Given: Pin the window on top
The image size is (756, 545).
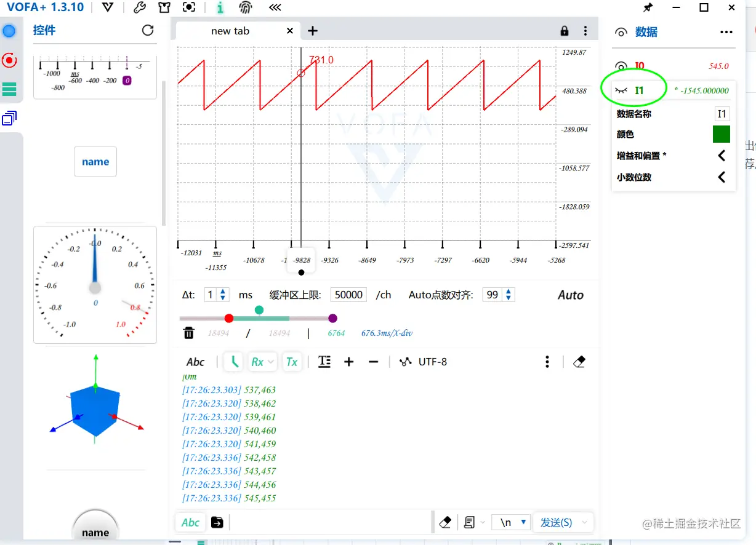Looking at the screenshot, I should pos(648,8).
